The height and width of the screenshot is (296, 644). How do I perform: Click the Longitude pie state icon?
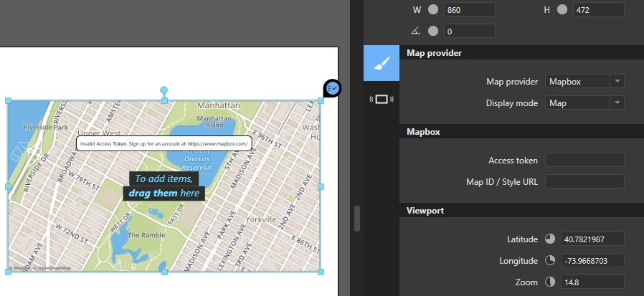click(550, 260)
